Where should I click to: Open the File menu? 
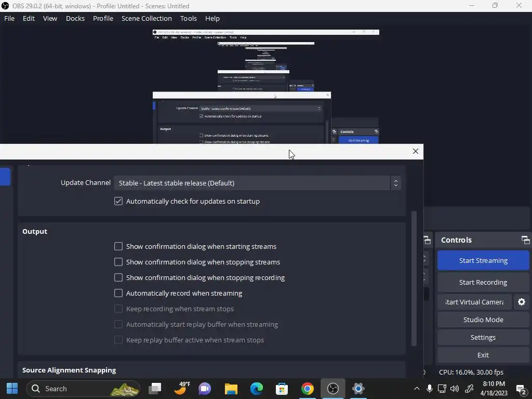[x=9, y=18]
